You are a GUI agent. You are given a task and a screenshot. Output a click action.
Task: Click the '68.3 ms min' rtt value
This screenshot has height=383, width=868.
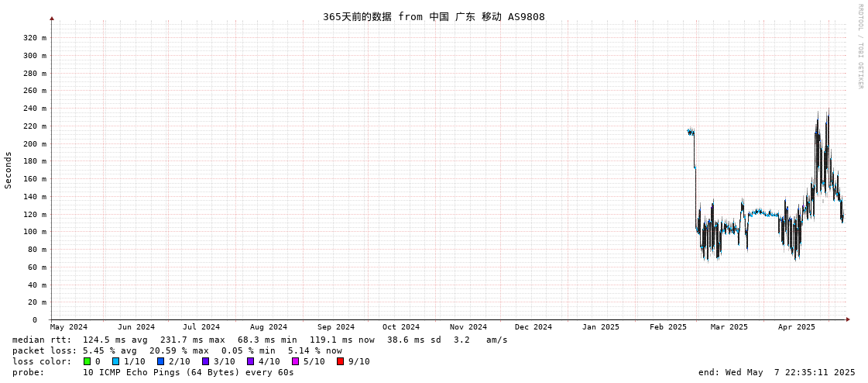pos(267,340)
